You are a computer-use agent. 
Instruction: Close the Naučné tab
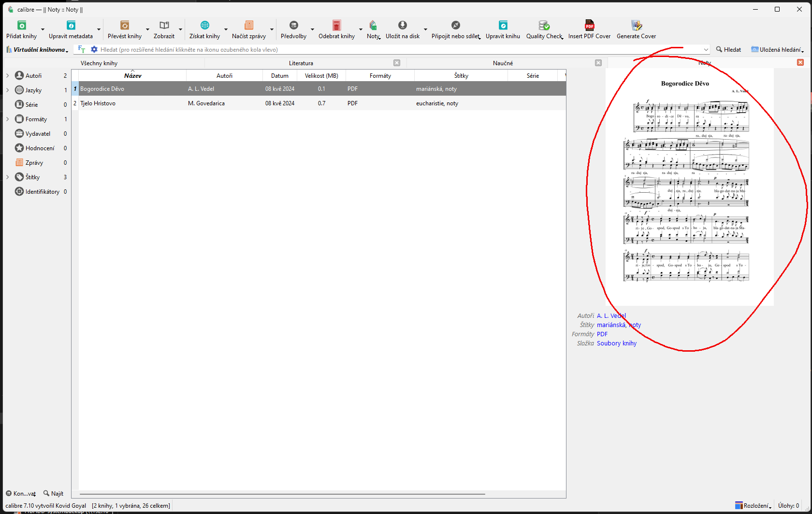[x=598, y=63]
